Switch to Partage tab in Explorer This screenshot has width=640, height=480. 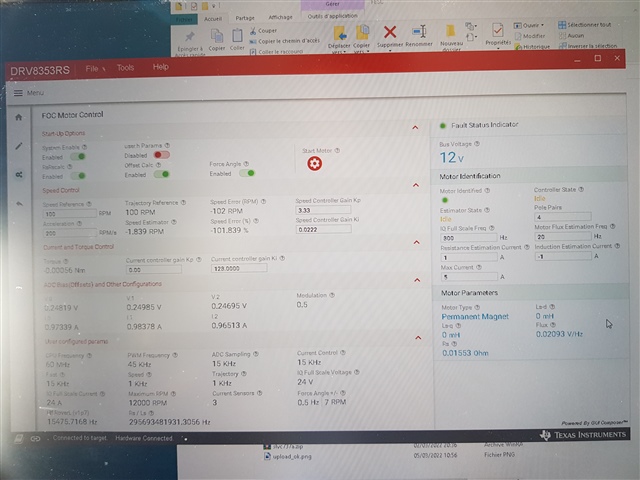[x=245, y=18]
